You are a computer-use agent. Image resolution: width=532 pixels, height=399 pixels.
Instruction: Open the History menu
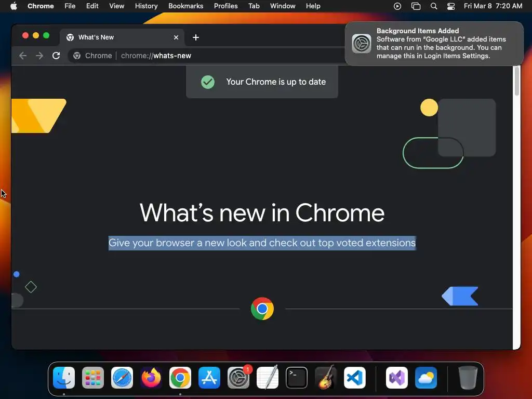pyautogui.click(x=146, y=6)
